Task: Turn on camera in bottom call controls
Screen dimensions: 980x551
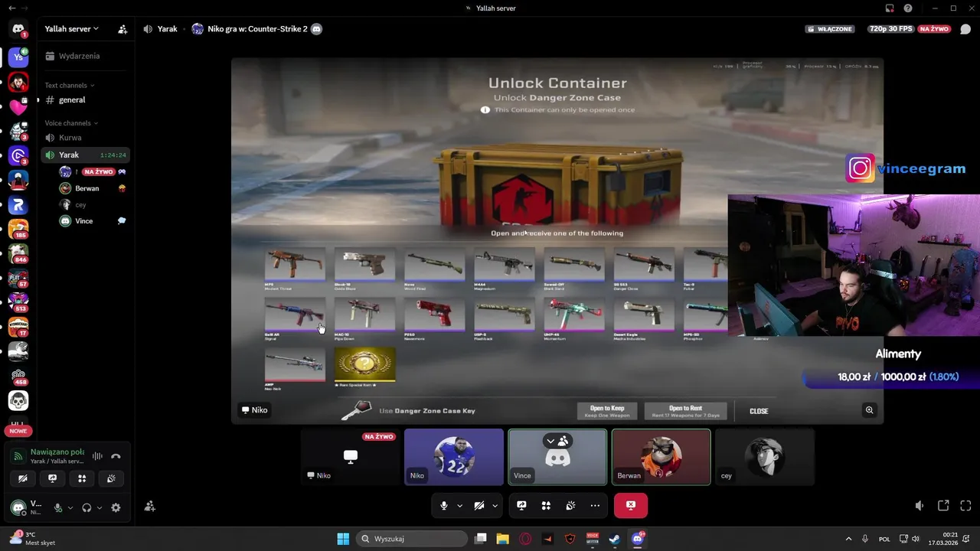Action: [x=479, y=506]
